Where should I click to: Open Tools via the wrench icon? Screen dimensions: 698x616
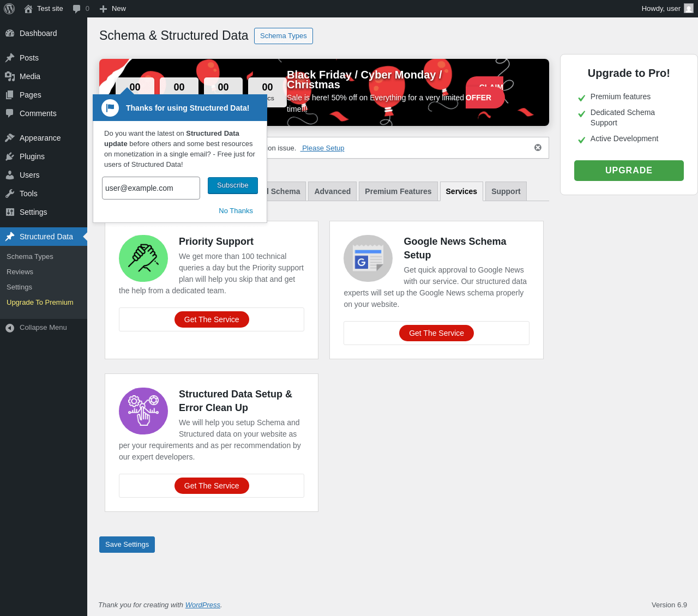(10, 194)
